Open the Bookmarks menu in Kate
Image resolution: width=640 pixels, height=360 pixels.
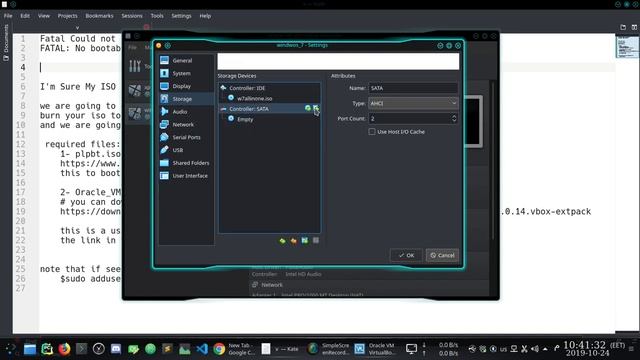(x=99, y=16)
